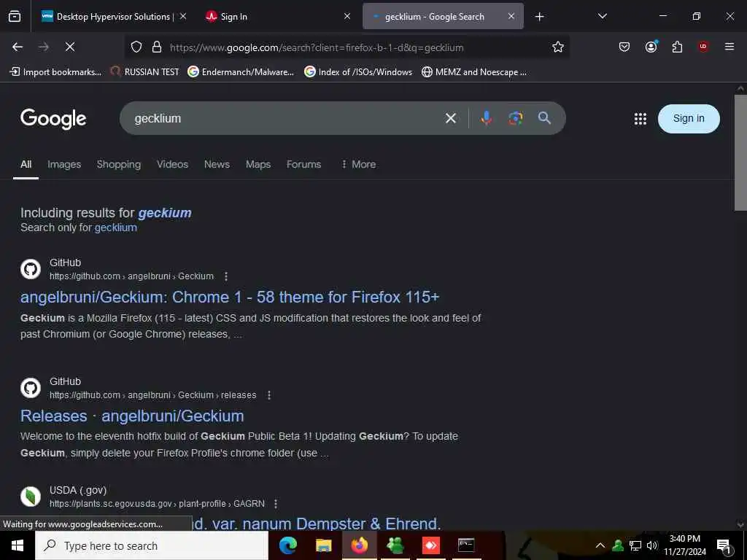
Task: Open Releases · angelbruni/Geckium result
Action: [132, 416]
